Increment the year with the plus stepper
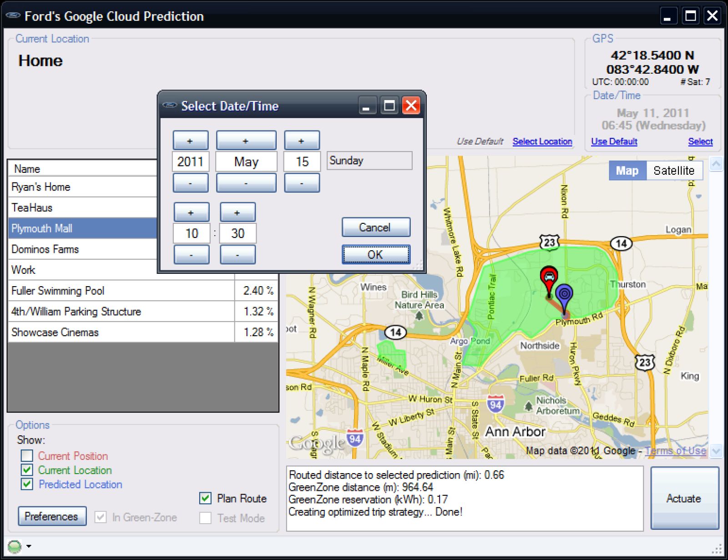 190,140
